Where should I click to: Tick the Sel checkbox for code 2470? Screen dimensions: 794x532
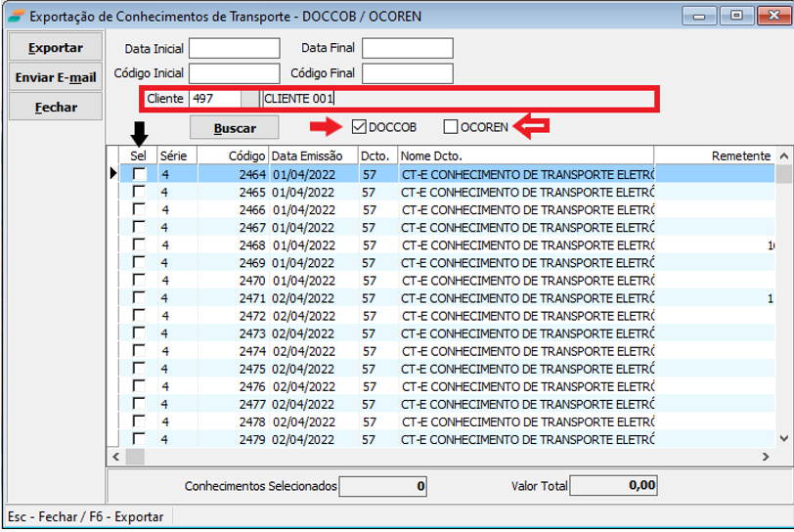[x=139, y=281]
